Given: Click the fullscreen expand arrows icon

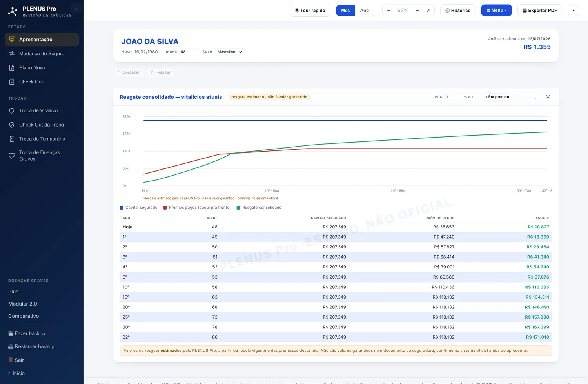Looking at the screenshot, I should click(428, 11).
